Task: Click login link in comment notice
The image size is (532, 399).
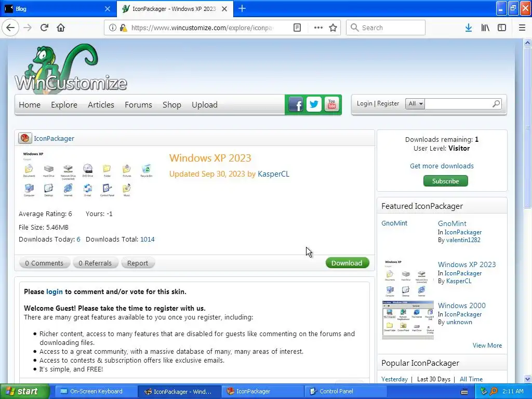Action: click(x=54, y=291)
